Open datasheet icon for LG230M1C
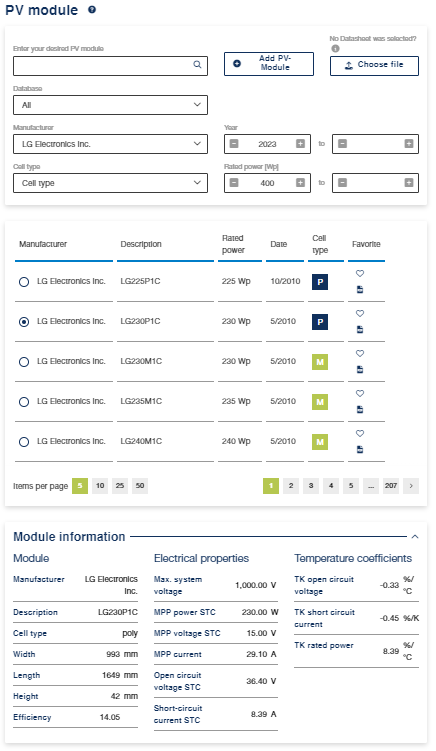This screenshot has height=751, width=436. [360, 369]
